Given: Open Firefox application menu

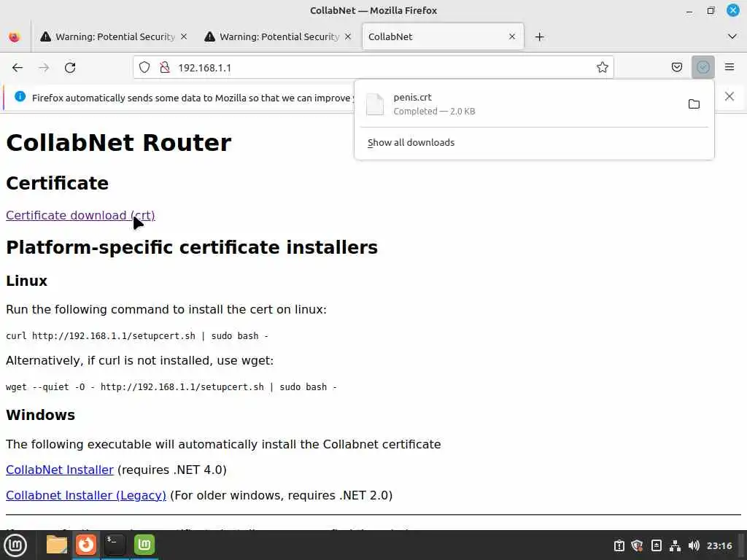Looking at the screenshot, I should pyautogui.click(x=729, y=67).
